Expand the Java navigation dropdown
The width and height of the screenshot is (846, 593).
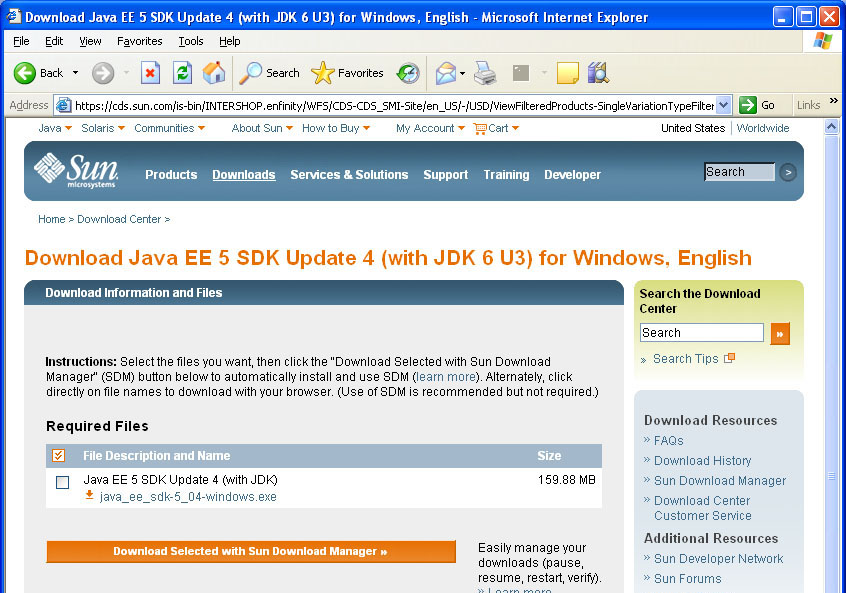click(68, 128)
